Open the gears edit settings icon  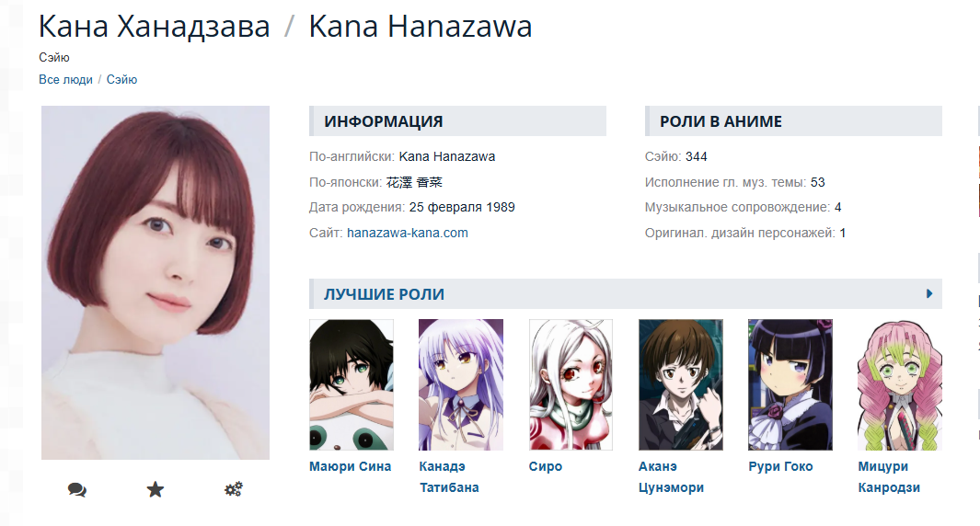click(234, 489)
